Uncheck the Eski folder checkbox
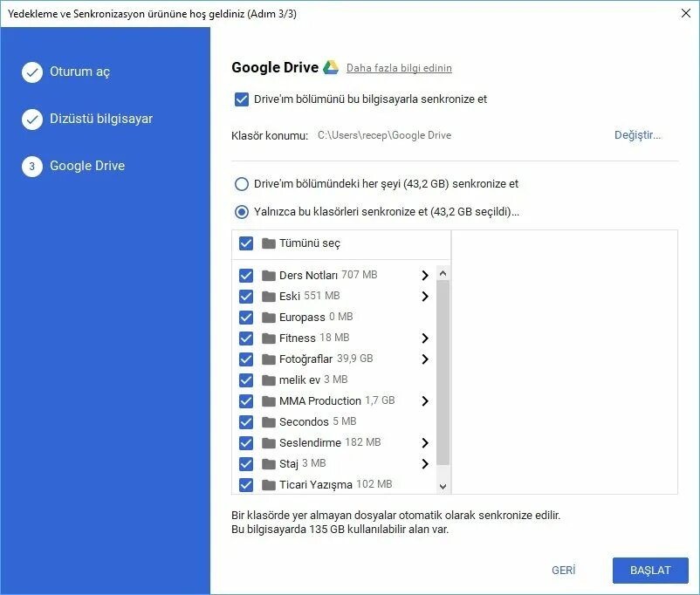This screenshot has width=700, height=595. coord(246,297)
